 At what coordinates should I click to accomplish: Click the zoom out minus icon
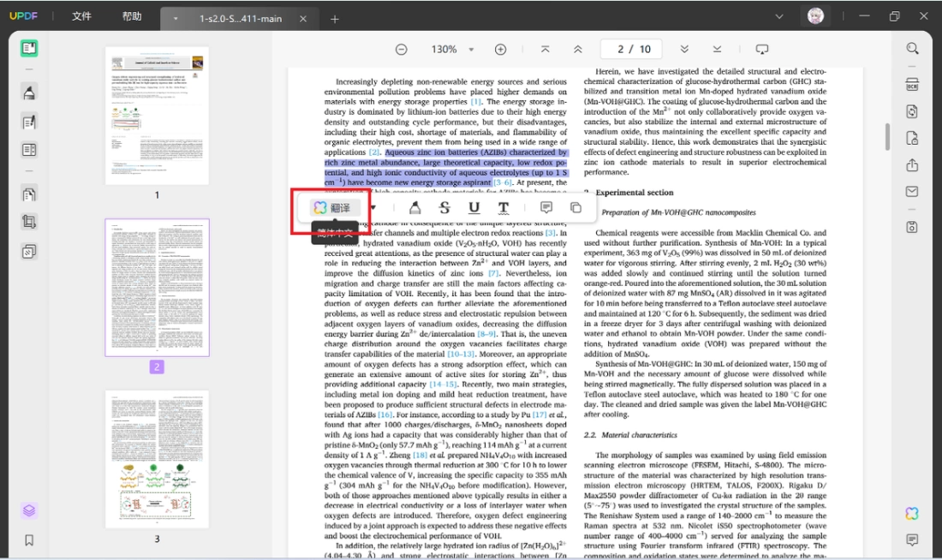[x=402, y=50]
